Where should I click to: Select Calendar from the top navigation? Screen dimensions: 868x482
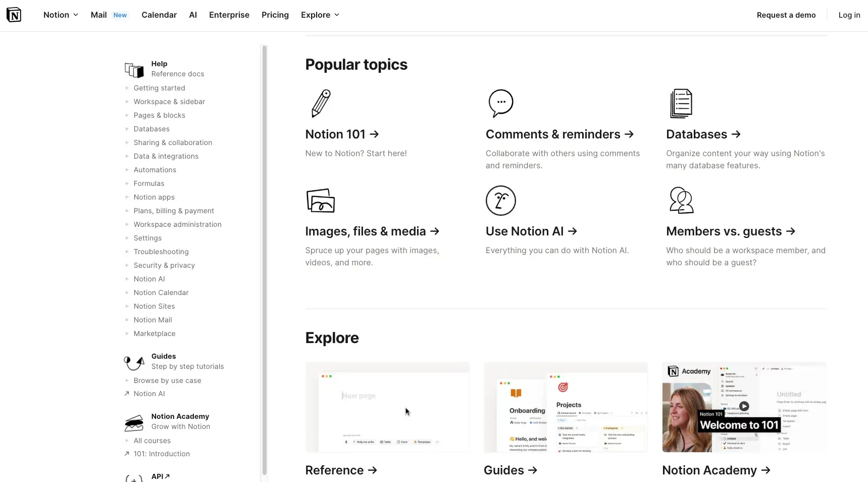tap(159, 15)
